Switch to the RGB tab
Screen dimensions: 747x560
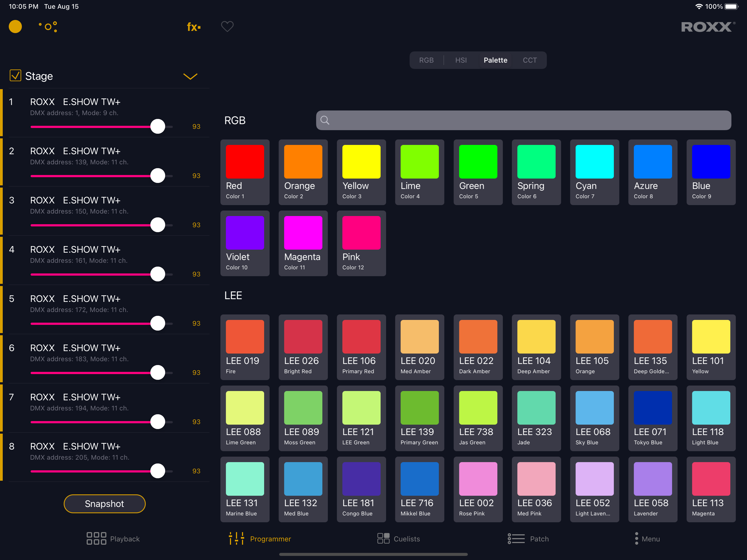point(426,60)
